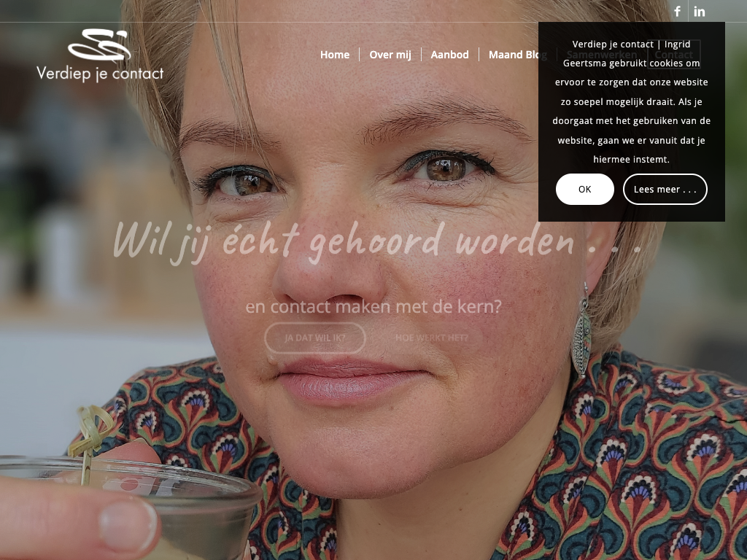Image resolution: width=747 pixels, height=560 pixels.
Task: Open the 'Over mij' menu item
Action: [x=390, y=55]
